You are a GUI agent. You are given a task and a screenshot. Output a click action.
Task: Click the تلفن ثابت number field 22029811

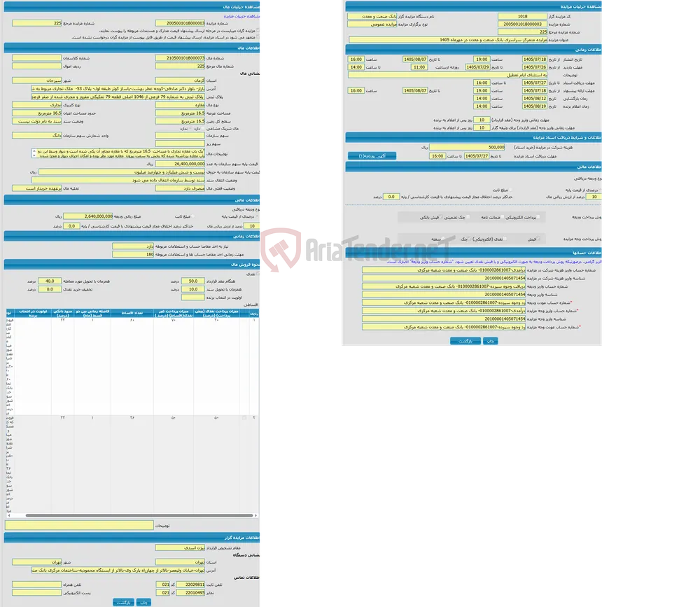click(190, 584)
